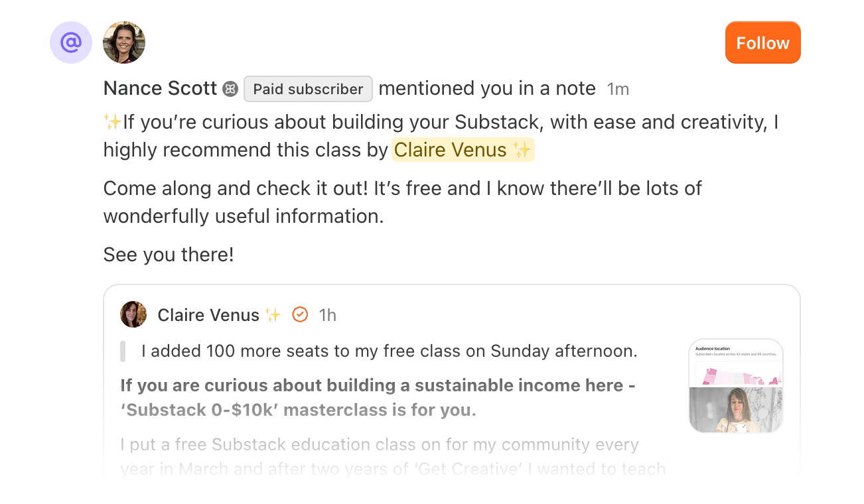Image resolution: width=864 pixels, height=504 pixels.
Task: Click Claire Venus's small avatar in quoted note
Action: (133, 314)
